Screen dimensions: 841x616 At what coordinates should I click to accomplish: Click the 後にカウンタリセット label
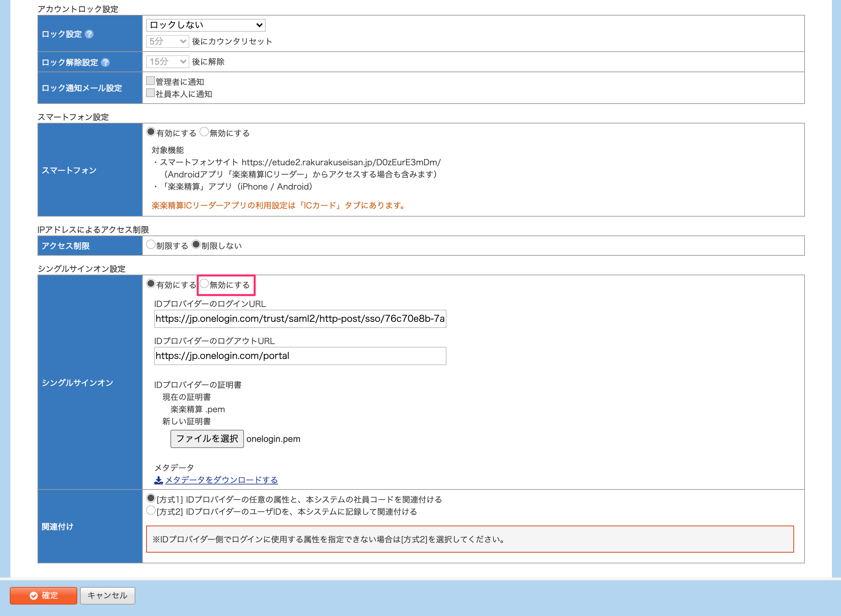(x=232, y=41)
